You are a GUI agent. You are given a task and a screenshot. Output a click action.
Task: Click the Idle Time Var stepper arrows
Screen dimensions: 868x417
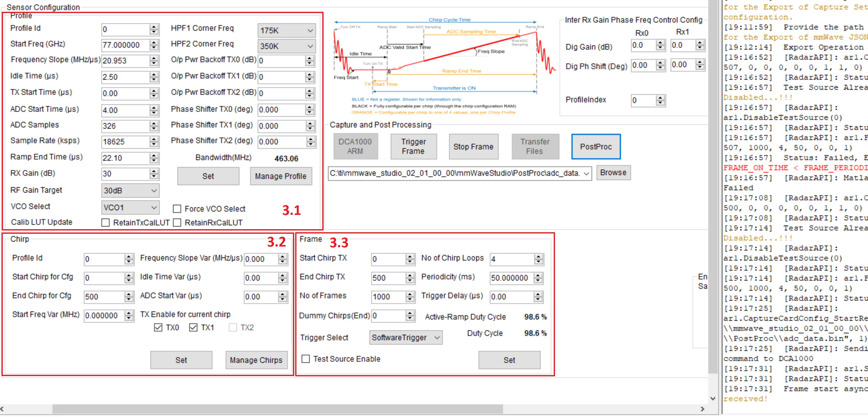click(283, 278)
